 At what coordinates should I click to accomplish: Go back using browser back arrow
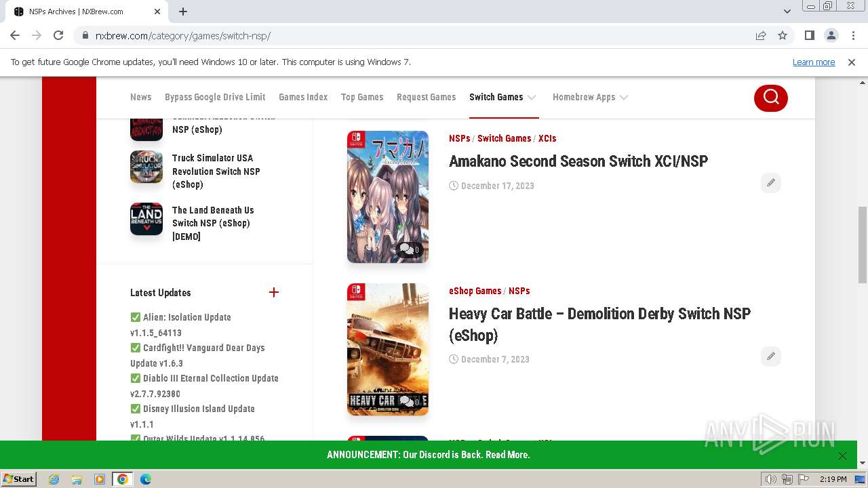tap(15, 35)
